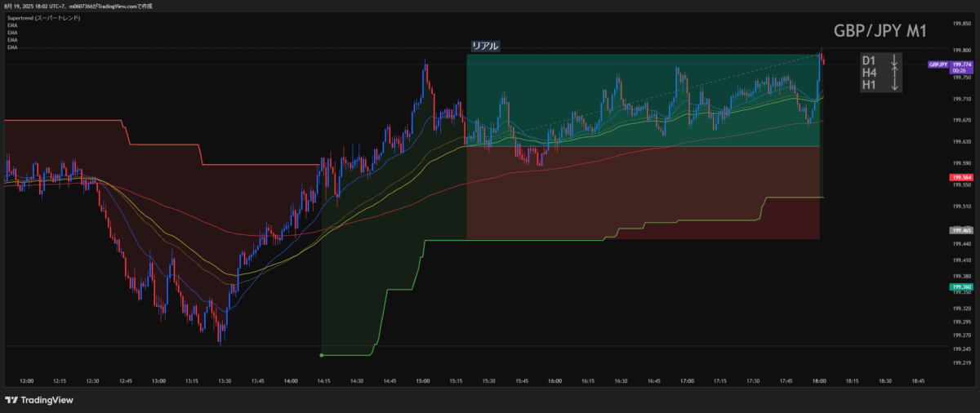Click the teal 199.360 price label

(x=960, y=287)
